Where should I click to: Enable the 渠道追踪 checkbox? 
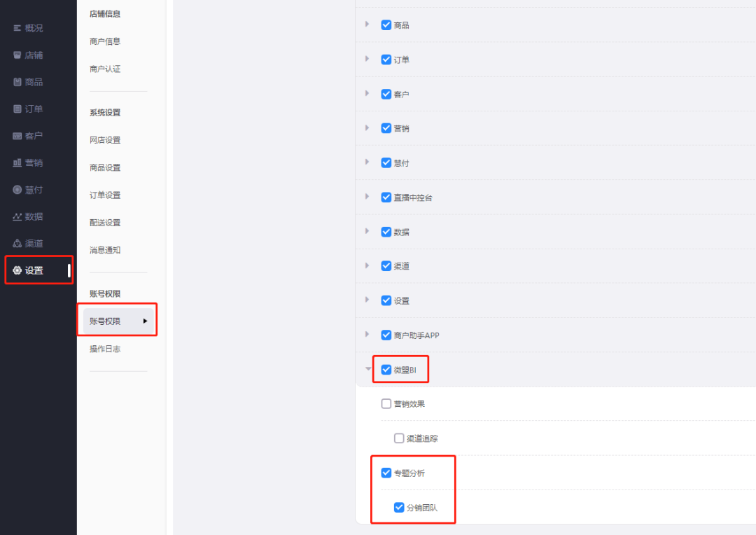pyautogui.click(x=399, y=438)
